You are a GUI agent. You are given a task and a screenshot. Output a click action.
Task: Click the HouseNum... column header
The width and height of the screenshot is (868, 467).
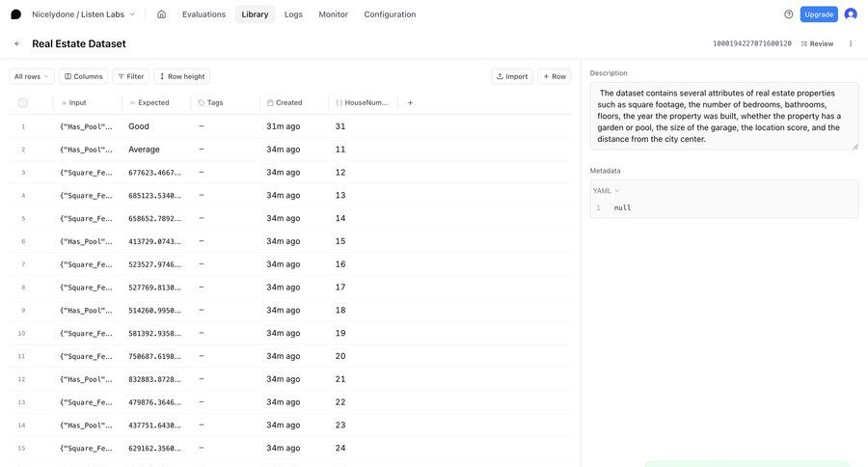click(x=362, y=102)
